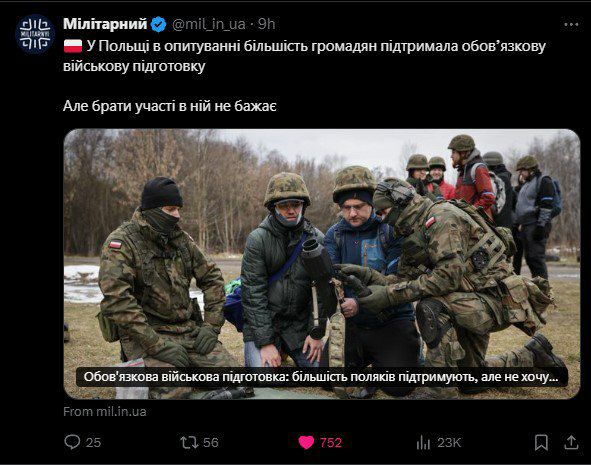The image size is (591, 465).
Task: Open the share upload icon
Action: [x=571, y=442]
